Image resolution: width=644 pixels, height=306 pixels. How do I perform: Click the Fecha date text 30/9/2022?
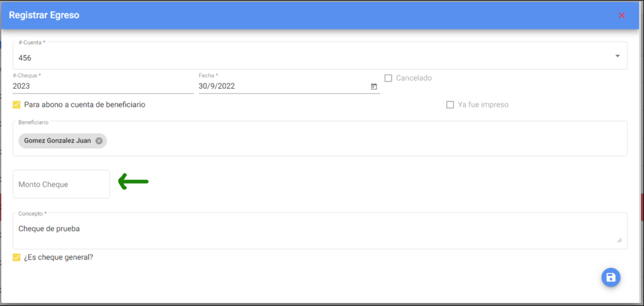(x=217, y=86)
